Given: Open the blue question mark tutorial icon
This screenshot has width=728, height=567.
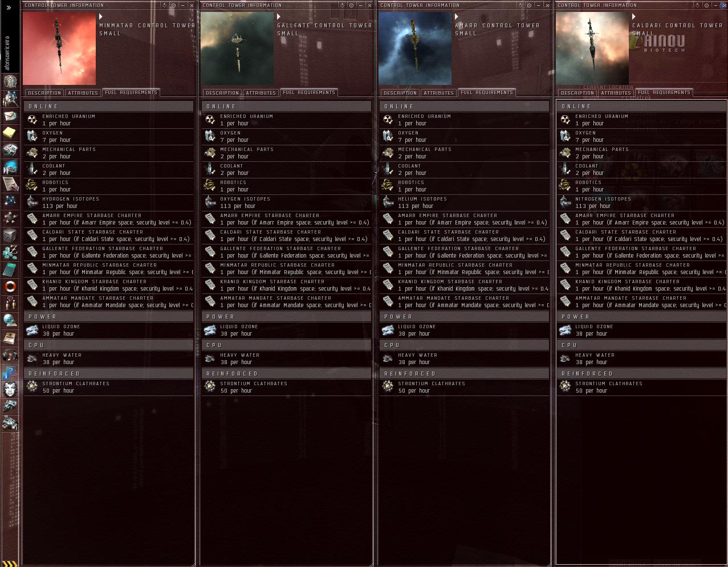Looking at the screenshot, I should (x=10, y=372).
